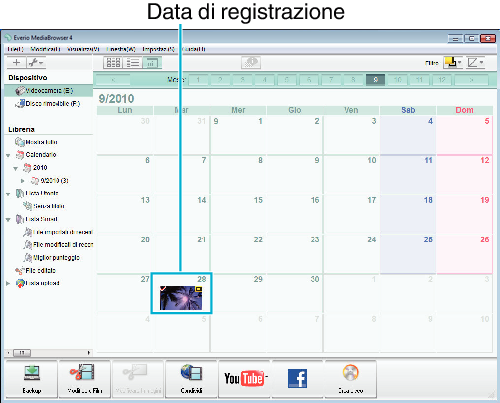Open the Backup function in bottom toolbar
Image resolution: width=500 pixels, height=403 pixels.
click(x=32, y=379)
